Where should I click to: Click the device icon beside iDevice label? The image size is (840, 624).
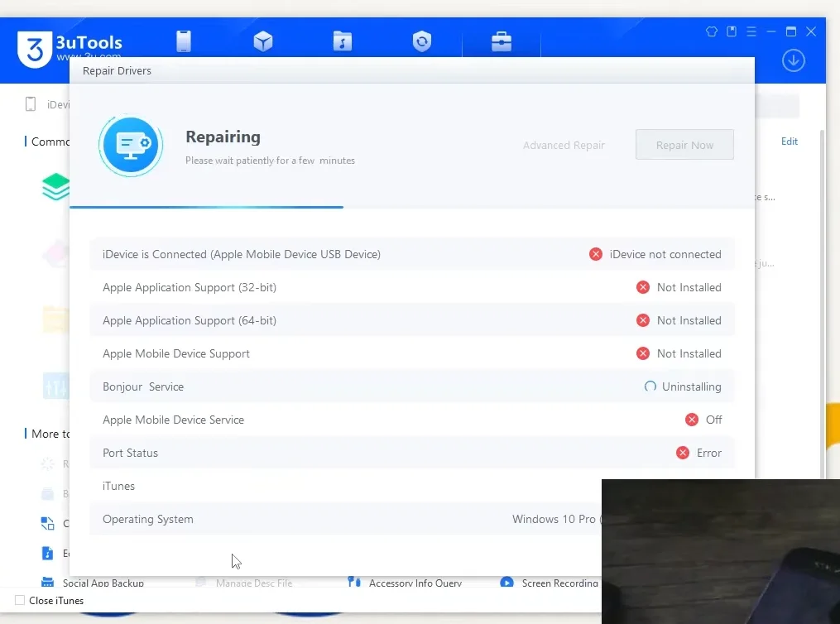31,104
